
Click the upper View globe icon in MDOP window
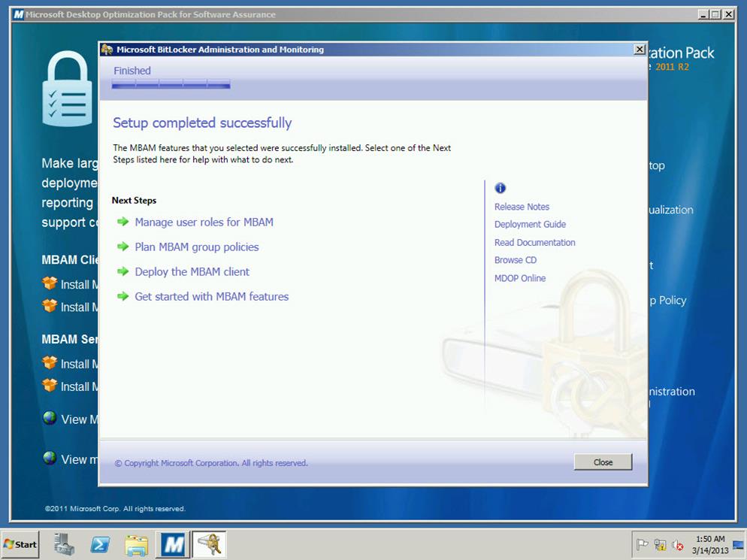(x=50, y=418)
